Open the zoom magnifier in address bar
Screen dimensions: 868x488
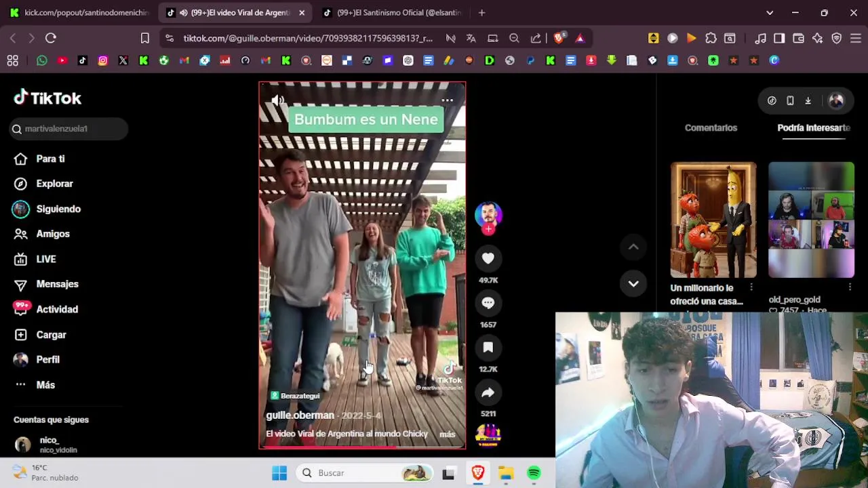[514, 38]
